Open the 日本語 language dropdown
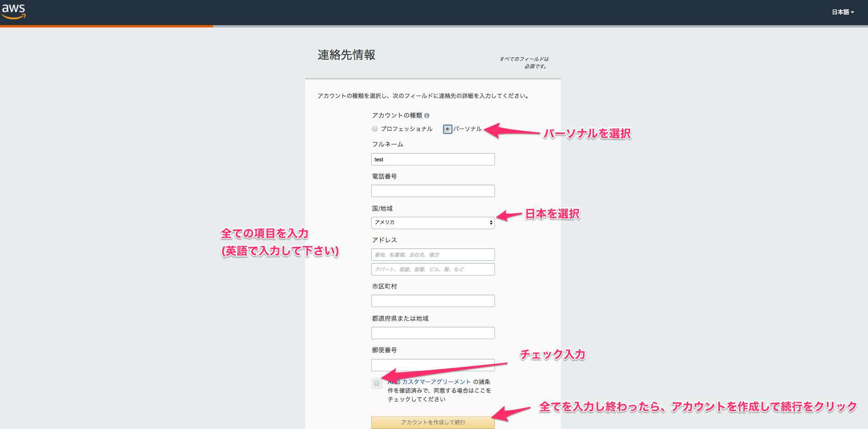The image size is (868, 429). pos(843,12)
